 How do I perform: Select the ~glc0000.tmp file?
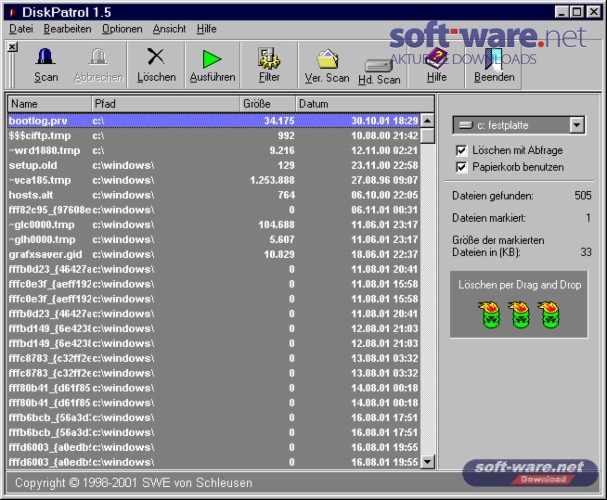41,224
